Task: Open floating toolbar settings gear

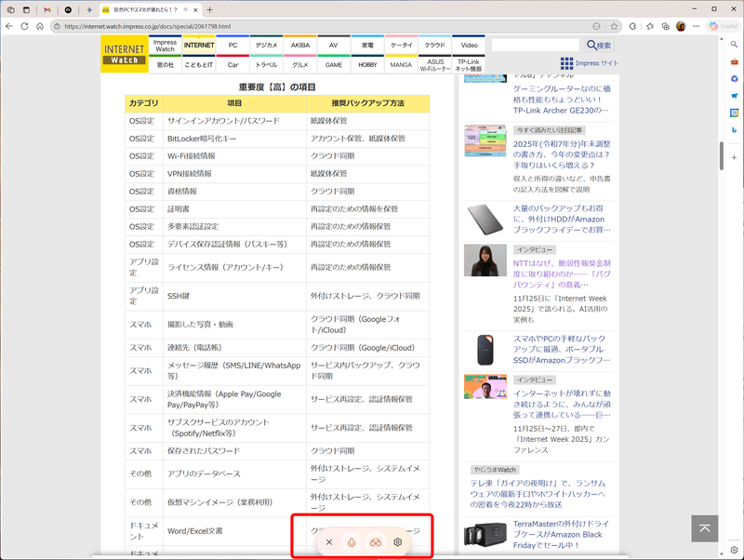Action: coord(398,542)
